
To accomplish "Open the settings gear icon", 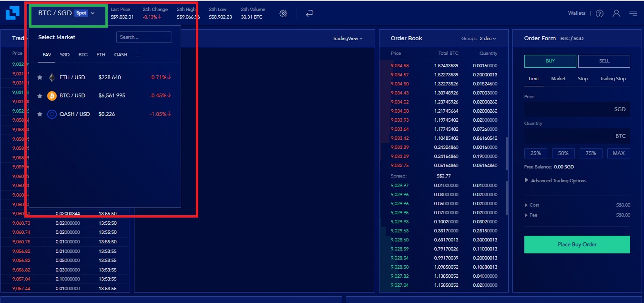I will point(283,13).
